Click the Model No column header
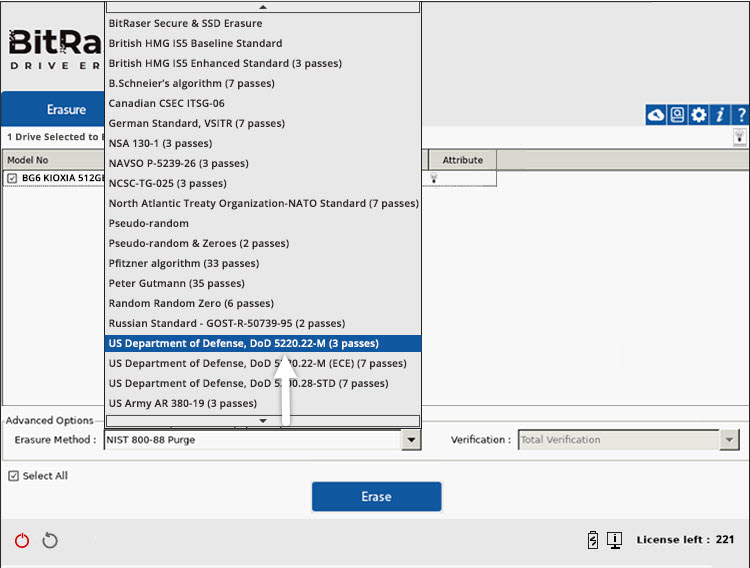Viewport: 750px width, 568px height. tap(53, 160)
